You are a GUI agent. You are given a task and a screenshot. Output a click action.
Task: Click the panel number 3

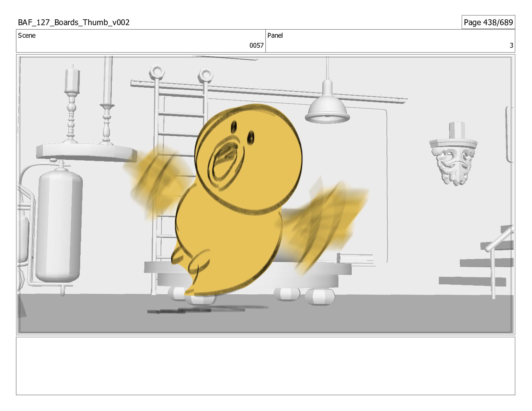[511, 45]
